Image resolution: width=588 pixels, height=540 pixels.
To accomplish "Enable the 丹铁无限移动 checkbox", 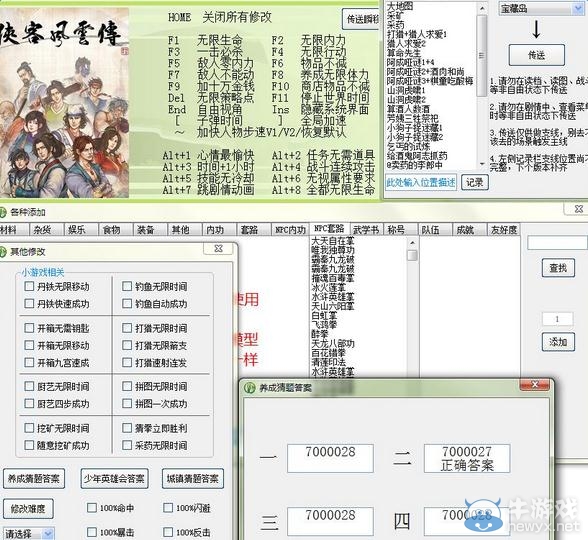I will (x=29, y=286).
